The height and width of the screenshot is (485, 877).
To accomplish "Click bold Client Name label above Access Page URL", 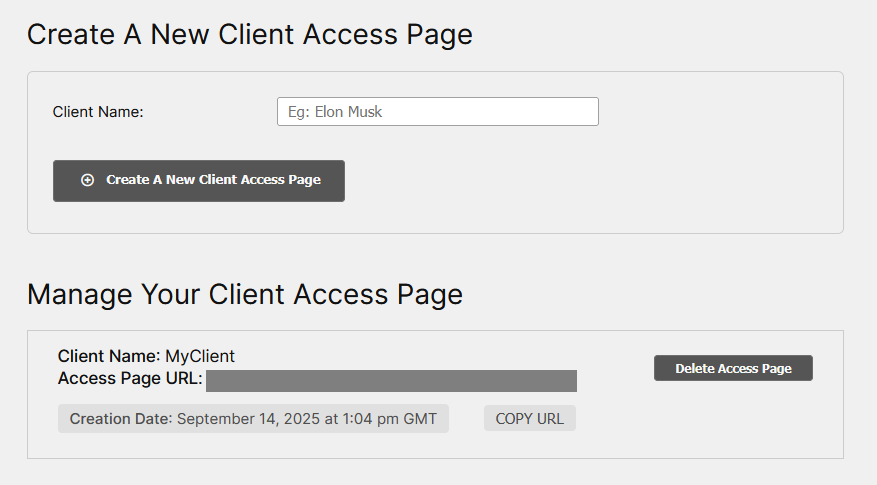I will (109, 356).
